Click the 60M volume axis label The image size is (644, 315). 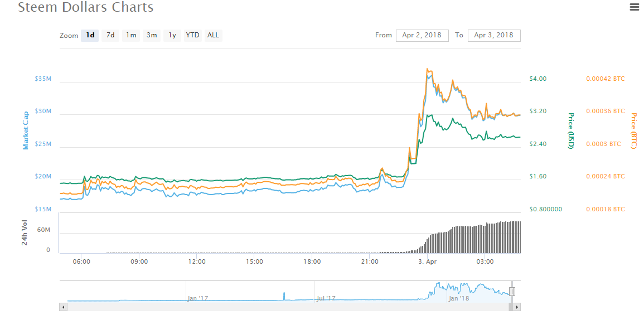43,230
